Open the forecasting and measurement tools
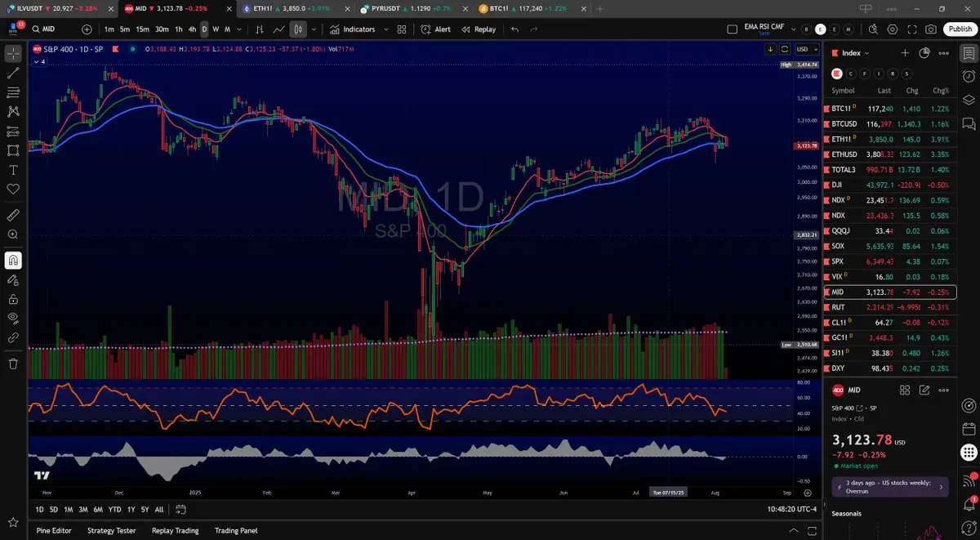This screenshot has height=540, width=980. (13, 132)
